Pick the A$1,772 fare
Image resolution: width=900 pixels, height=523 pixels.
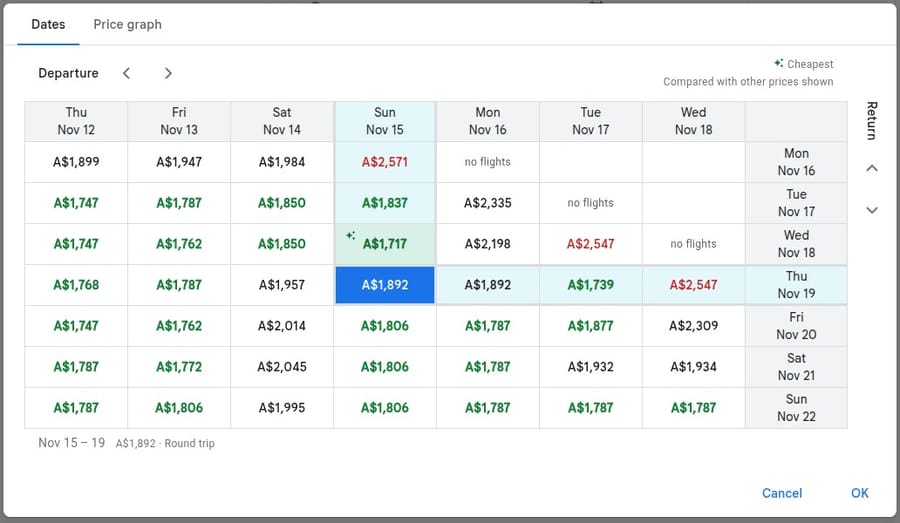[179, 366]
